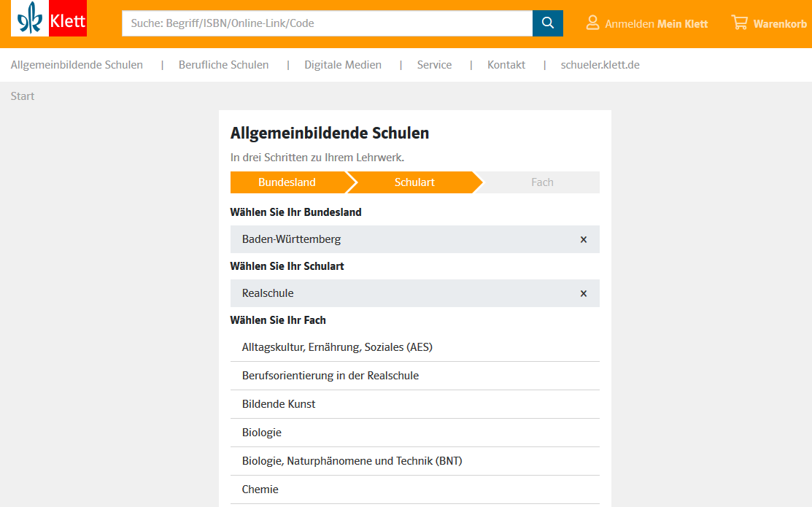Open the Kontakt page
The width and height of the screenshot is (812, 507).
(506, 65)
